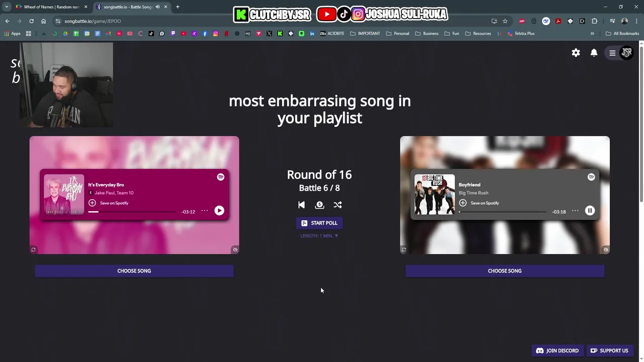The height and width of the screenshot is (362, 644).
Task: Click the coin icon between skip and shuffle
Action: tap(319, 205)
